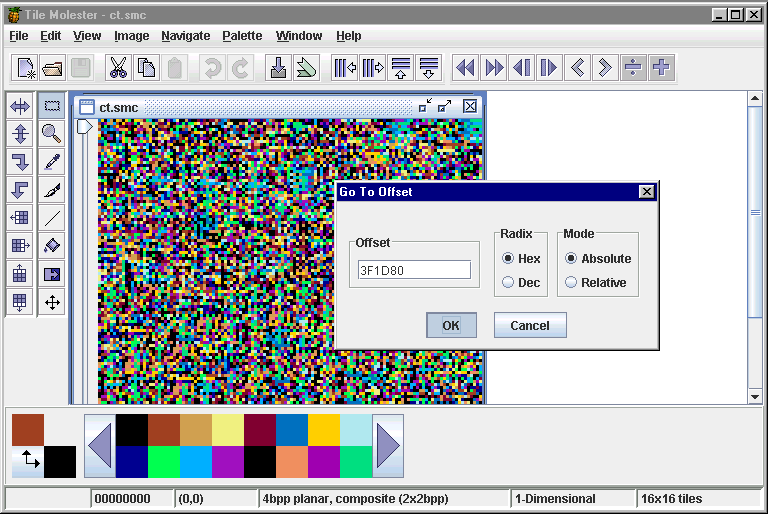Select the Flood Fill bucket tool
Image resolution: width=768 pixels, height=514 pixels.
(x=52, y=246)
